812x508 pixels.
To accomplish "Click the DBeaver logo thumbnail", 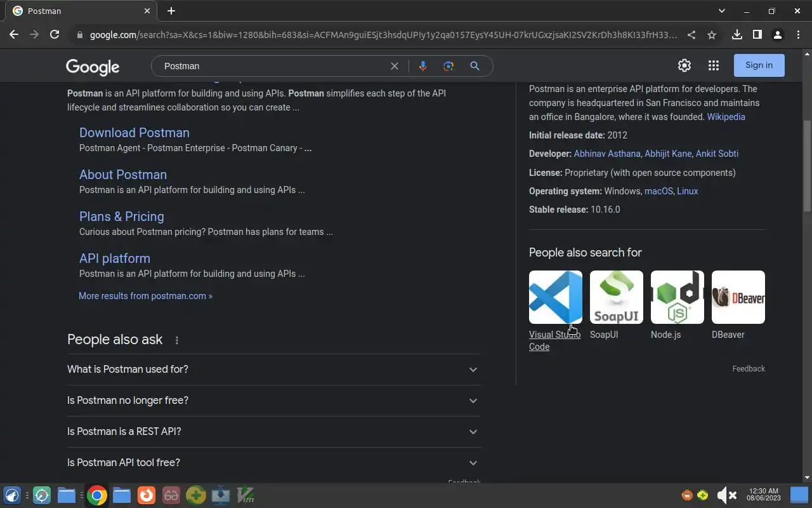I will click(738, 297).
